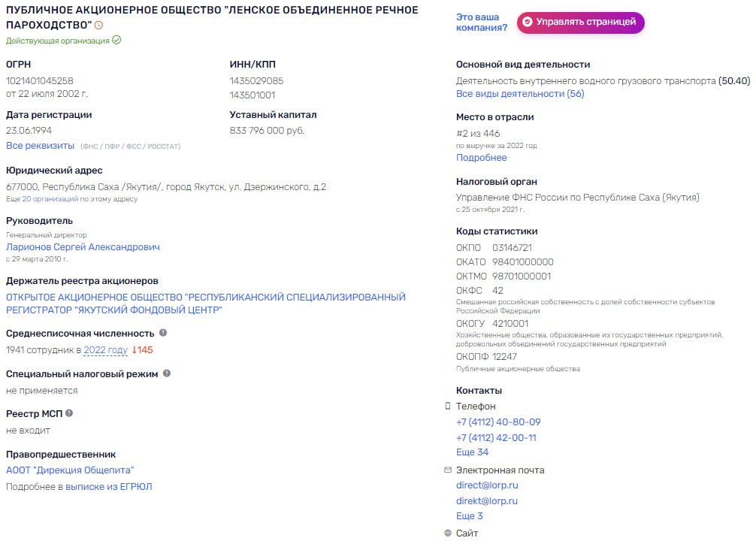Click the Управлять страницей button
The width and height of the screenshot is (756, 544).
580,23
